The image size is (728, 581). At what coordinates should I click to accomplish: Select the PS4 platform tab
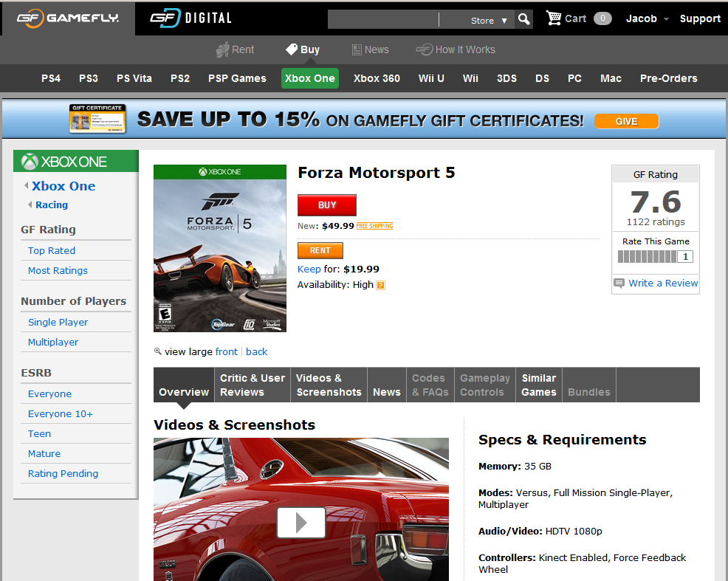pyautogui.click(x=51, y=78)
